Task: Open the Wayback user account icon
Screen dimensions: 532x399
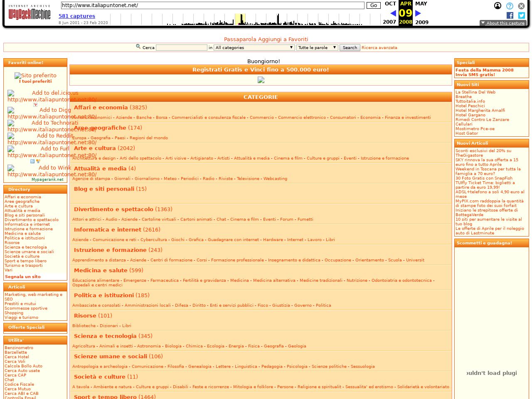Action: [498, 6]
